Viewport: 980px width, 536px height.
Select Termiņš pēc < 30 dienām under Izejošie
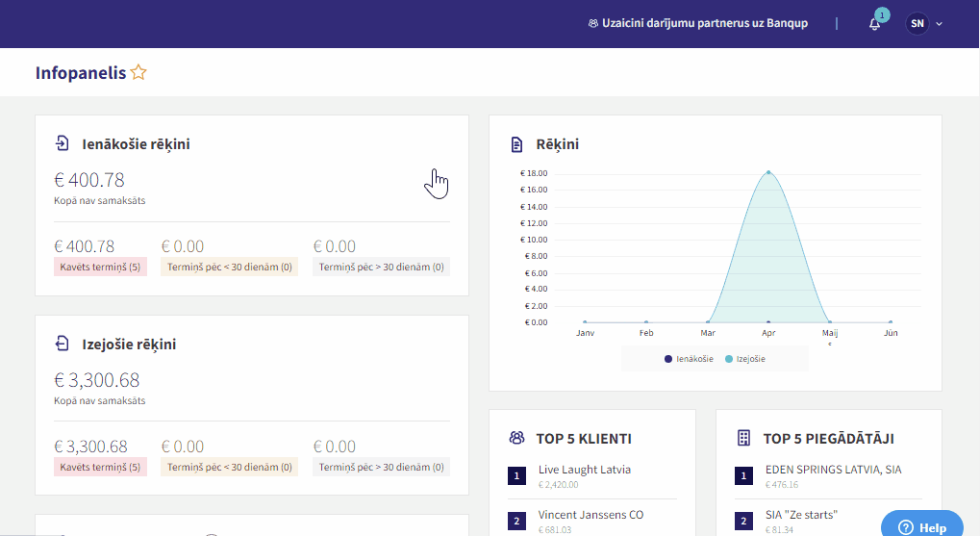pos(230,468)
